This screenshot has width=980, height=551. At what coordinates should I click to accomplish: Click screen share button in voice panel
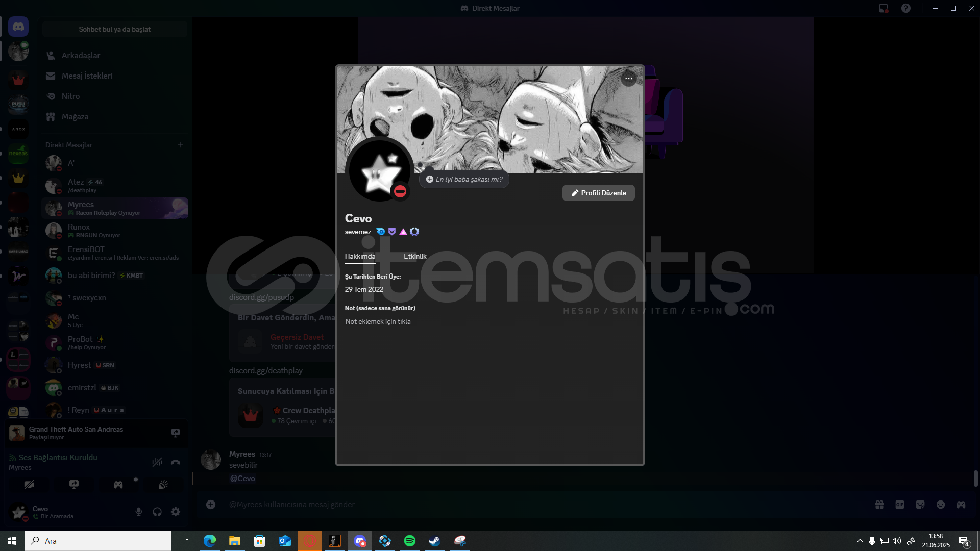point(74,485)
